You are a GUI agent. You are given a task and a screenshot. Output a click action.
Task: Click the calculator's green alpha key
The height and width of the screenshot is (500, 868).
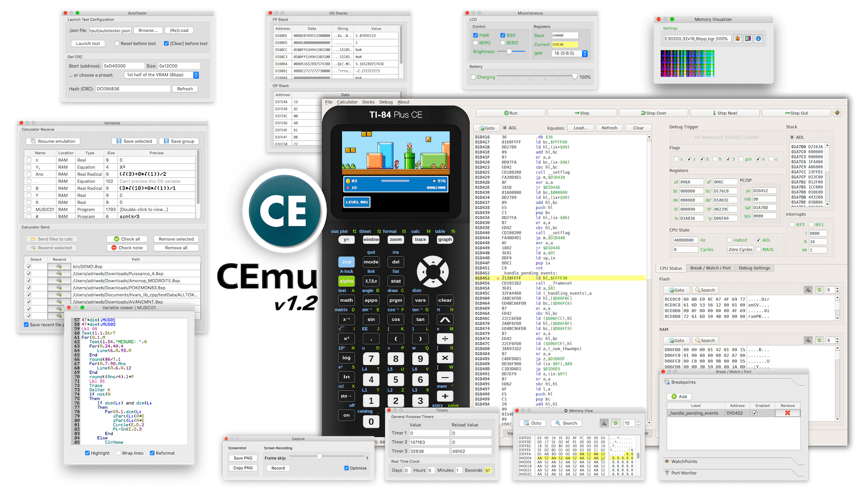point(346,281)
